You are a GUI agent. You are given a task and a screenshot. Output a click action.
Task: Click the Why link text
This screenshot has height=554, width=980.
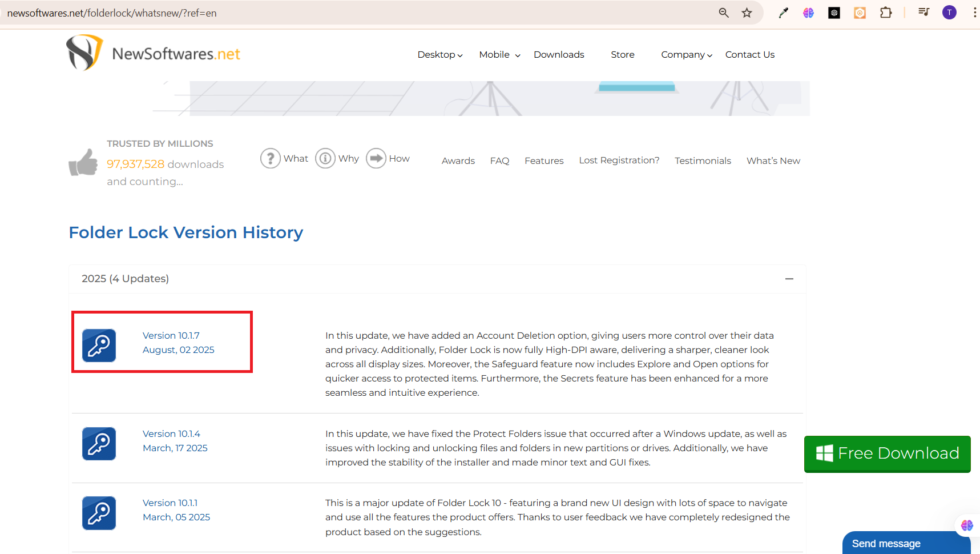tap(349, 159)
